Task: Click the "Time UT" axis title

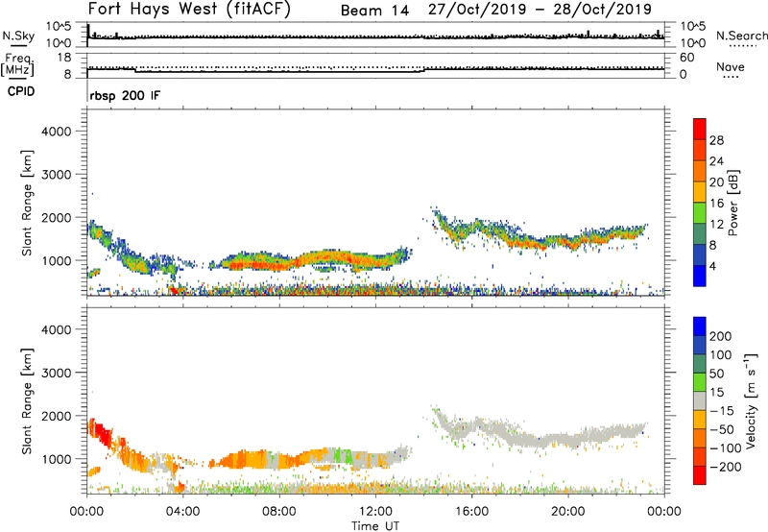Action: pyautogui.click(x=375, y=526)
